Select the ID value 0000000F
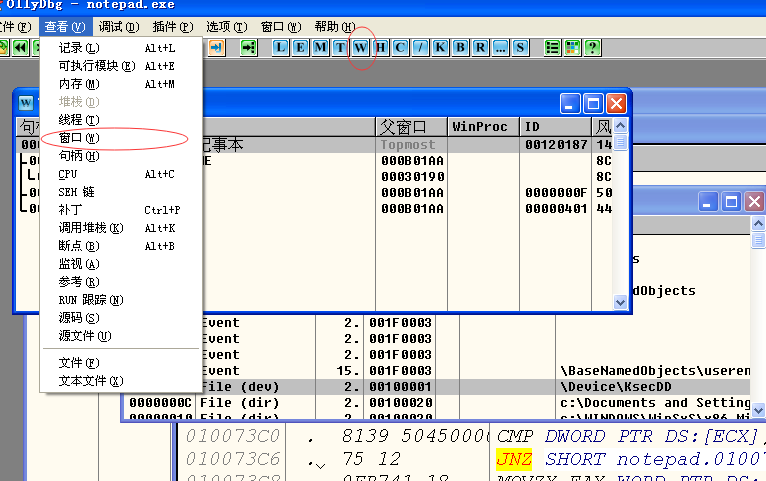 556,192
